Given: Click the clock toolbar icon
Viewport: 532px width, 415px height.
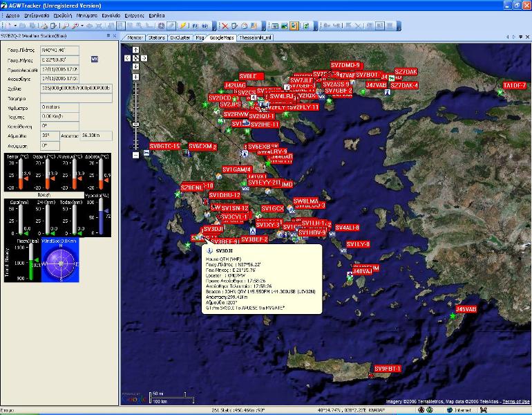Looking at the screenshot, I should click(x=245, y=26).
